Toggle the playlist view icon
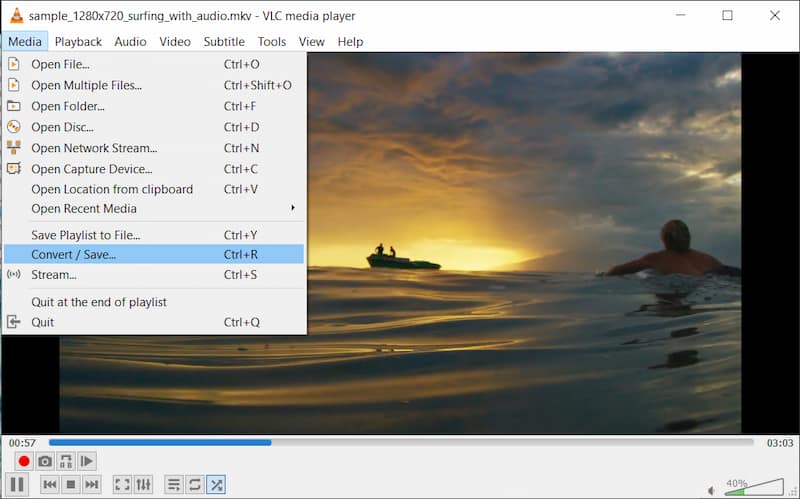800x499 pixels. pyautogui.click(x=174, y=484)
